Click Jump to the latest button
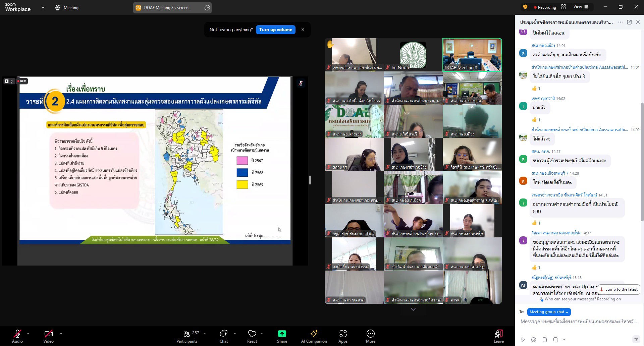This screenshot has width=644, height=346. (x=619, y=289)
